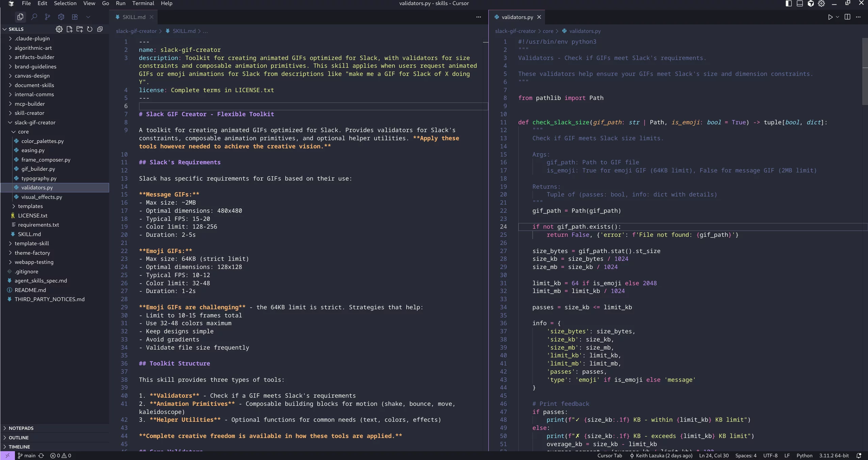Open the Terminal menu

pos(143,3)
